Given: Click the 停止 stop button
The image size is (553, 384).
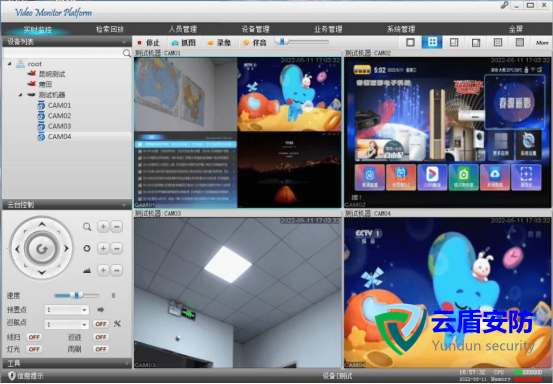Looking at the screenshot, I should pyautogui.click(x=148, y=43).
